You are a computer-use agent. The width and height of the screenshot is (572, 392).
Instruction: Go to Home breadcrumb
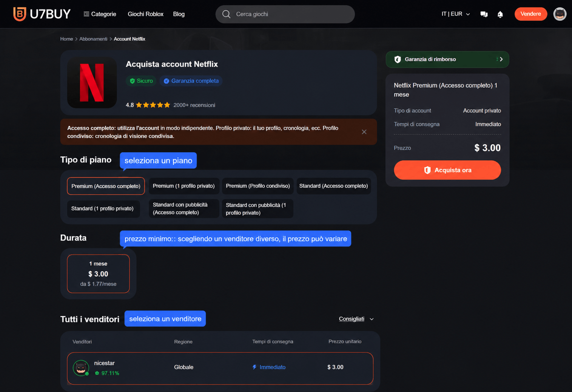[66, 39]
